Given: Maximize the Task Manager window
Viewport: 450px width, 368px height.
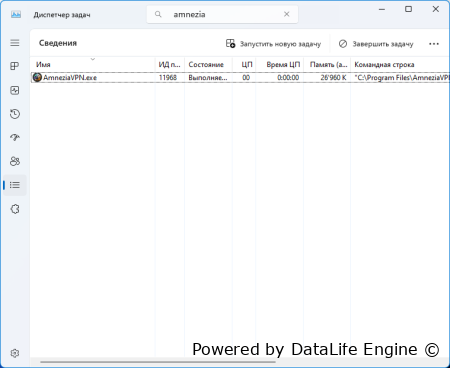Looking at the screenshot, I should coord(408,9).
